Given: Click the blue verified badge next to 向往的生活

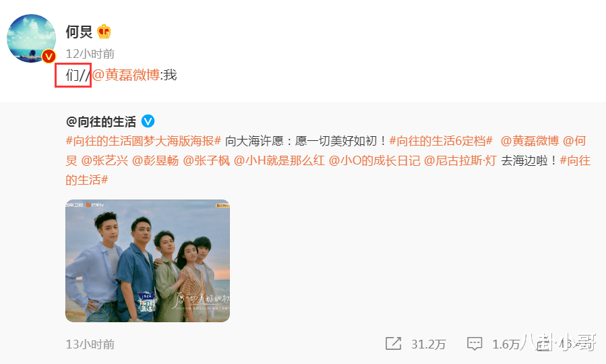Looking at the screenshot, I should 148,121.
